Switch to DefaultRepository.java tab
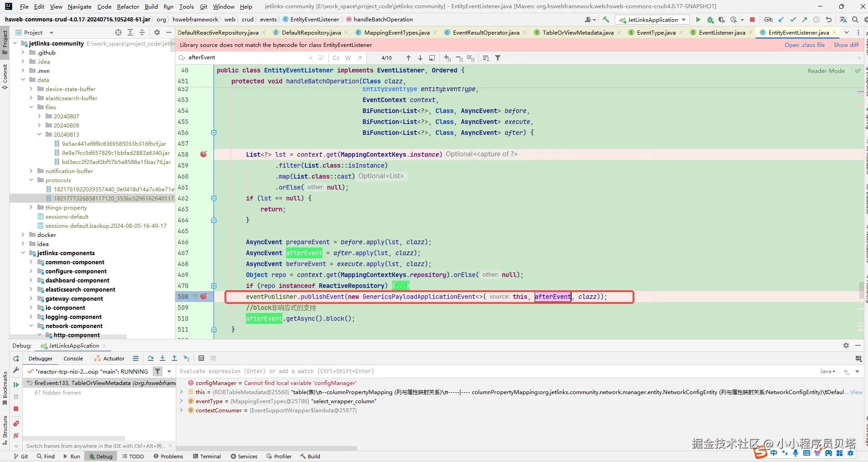 pyautogui.click(x=311, y=32)
